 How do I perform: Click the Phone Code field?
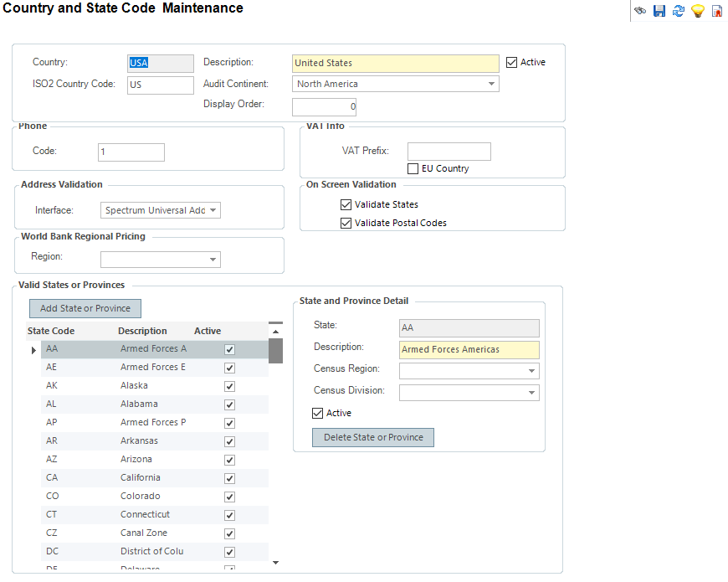click(131, 152)
